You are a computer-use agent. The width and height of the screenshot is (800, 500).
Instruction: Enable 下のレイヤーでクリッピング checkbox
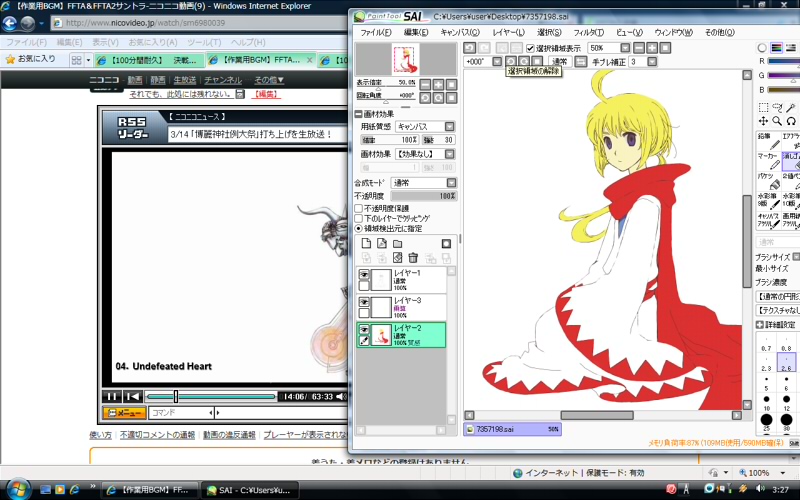coord(359,218)
